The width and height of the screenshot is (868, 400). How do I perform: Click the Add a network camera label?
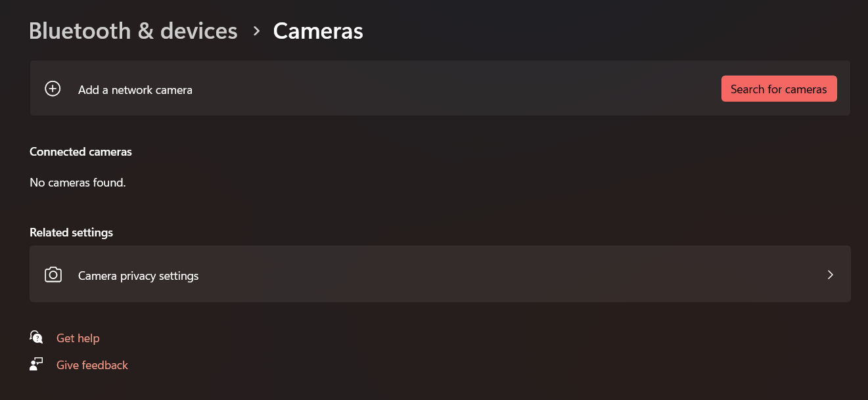(x=135, y=90)
